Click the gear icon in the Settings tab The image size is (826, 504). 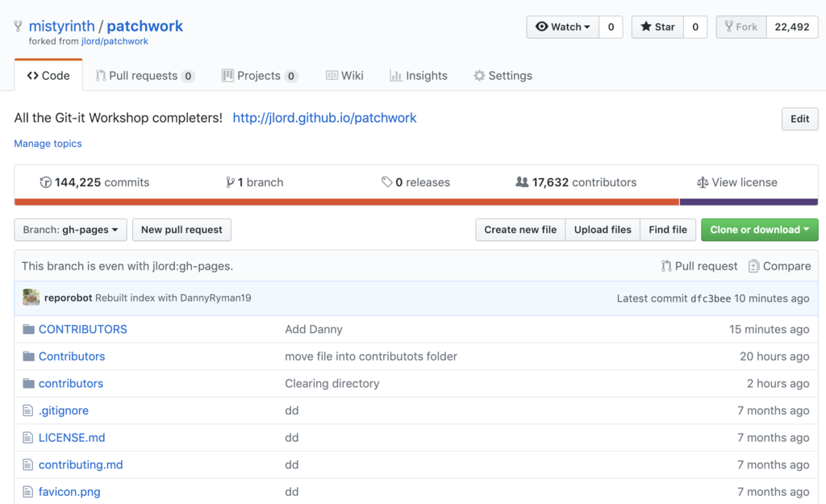(479, 75)
